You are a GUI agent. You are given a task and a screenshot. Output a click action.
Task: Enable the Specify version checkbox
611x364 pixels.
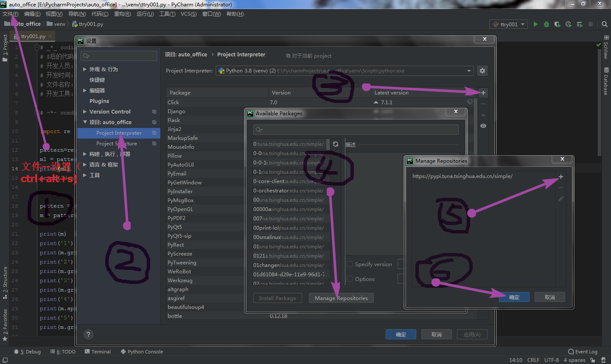tap(350, 264)
